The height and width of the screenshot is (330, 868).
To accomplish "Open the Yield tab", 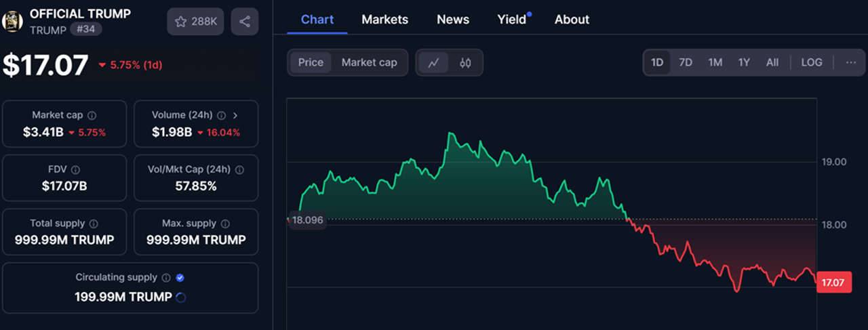I will point(513,20).
